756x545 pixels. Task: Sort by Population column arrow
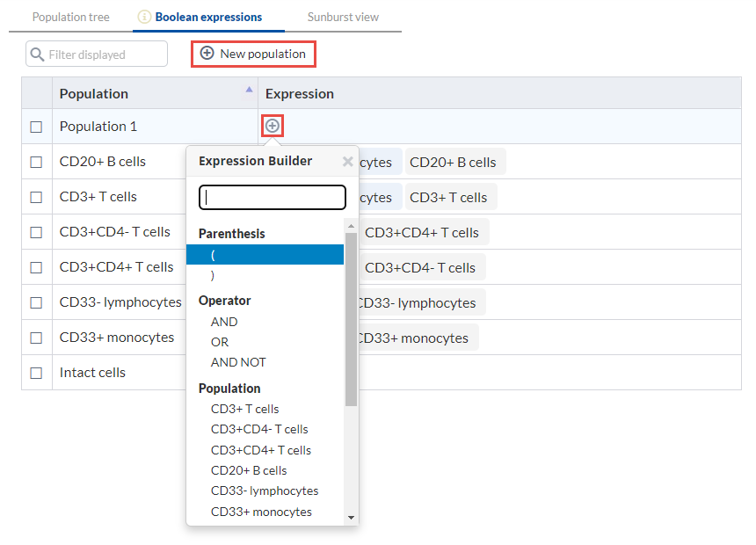tap(250, 90)
